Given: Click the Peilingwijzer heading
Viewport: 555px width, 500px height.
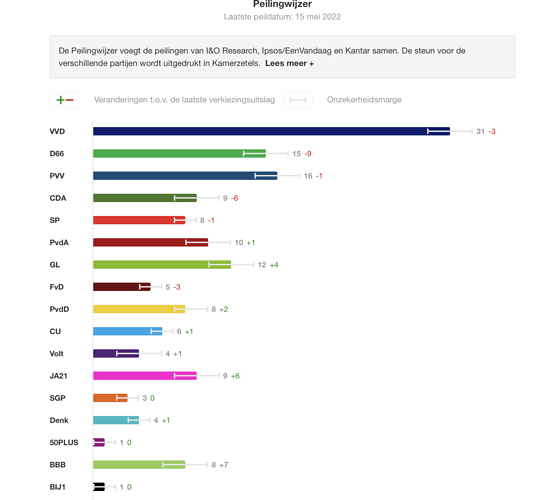Looking at the screenshot, I should point(282,4).
